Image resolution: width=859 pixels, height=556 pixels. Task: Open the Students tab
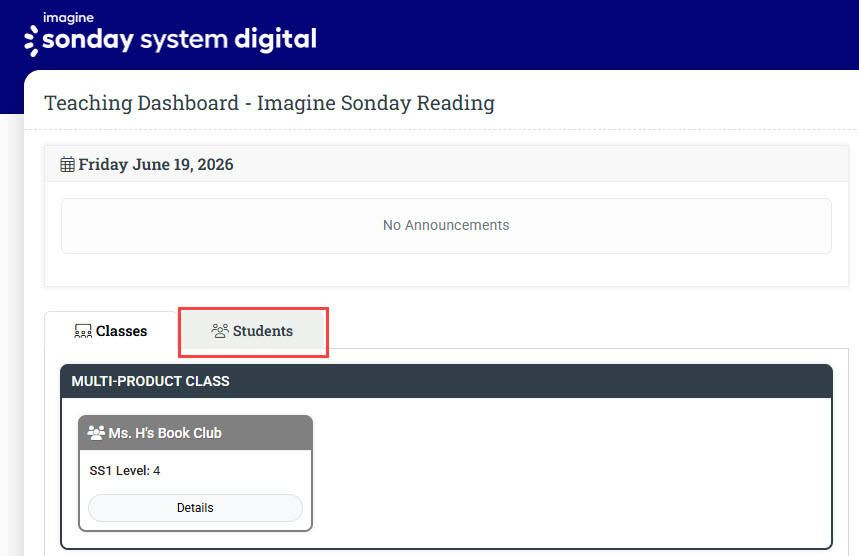tap(253, 331)
